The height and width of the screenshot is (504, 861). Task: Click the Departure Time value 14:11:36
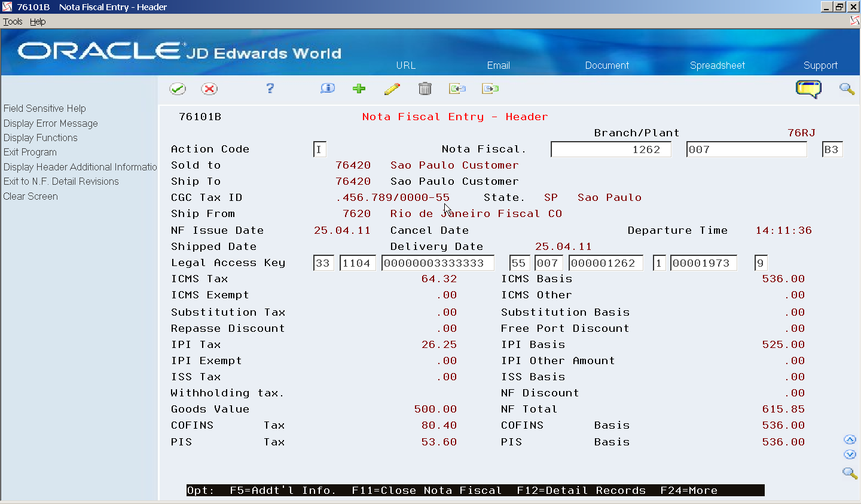point(784,231)
